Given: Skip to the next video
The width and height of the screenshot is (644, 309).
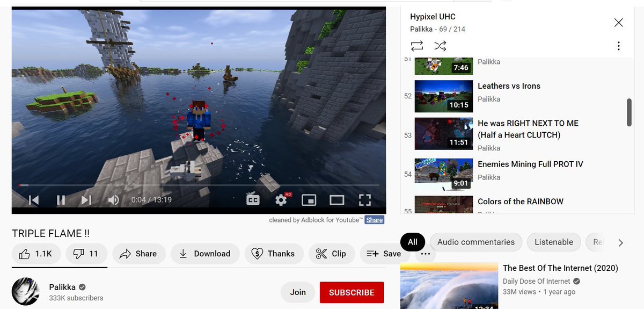Looking at the screenshot, I should coord(86,200).
